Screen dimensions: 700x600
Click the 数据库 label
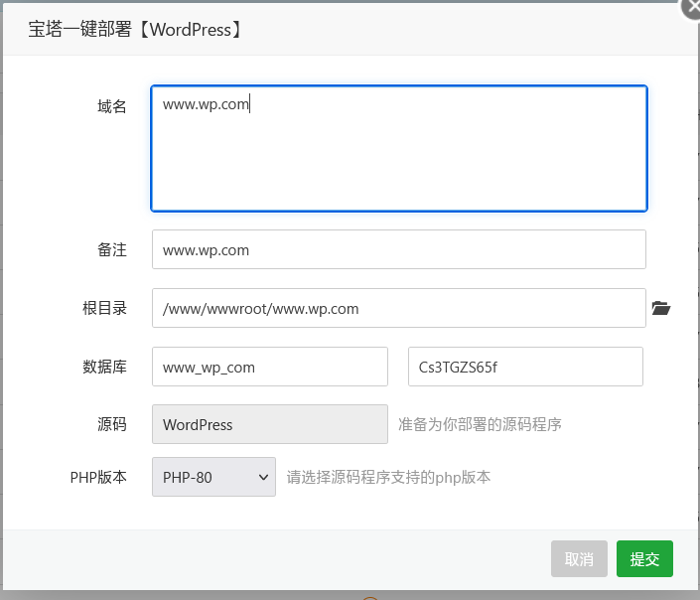(x=105, y=367)
